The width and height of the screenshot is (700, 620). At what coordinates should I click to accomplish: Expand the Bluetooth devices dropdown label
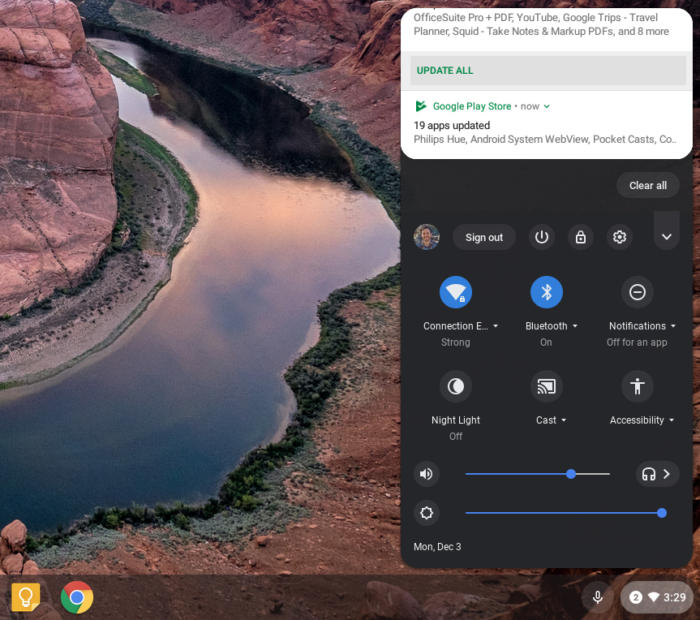(551, 326)
